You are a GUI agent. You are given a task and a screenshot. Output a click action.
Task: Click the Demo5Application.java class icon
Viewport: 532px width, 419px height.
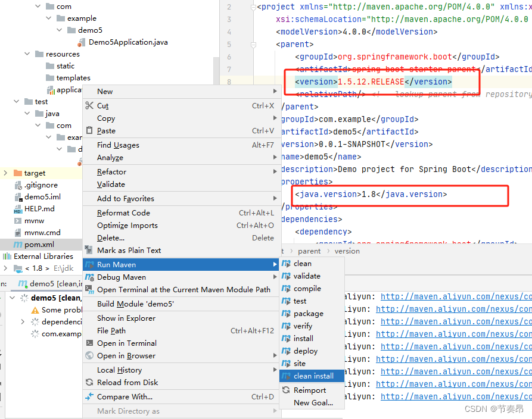click(x=81, y=42)
